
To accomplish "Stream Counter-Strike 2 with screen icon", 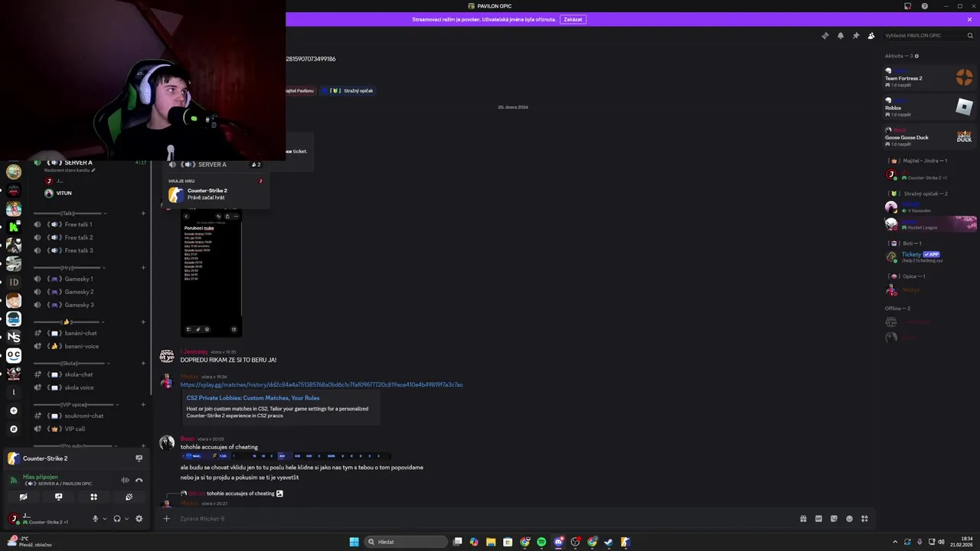I will pos(139,458).
